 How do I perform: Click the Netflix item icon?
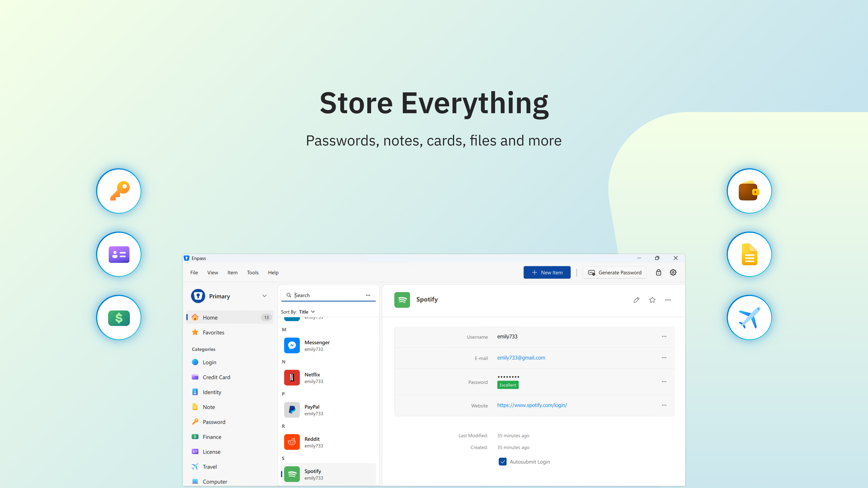[292, 378]
